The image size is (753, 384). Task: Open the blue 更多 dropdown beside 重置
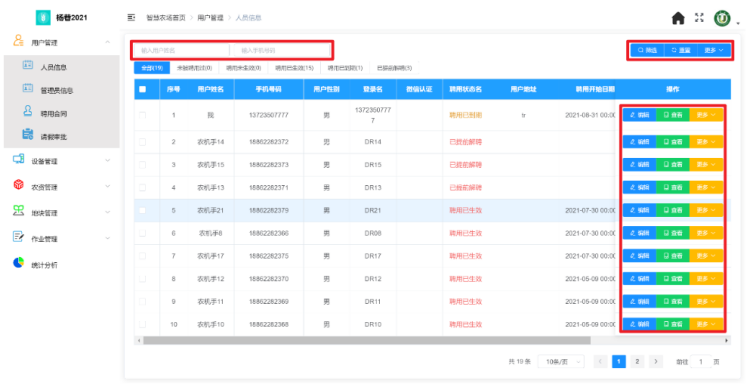click(x=714, y=50)
